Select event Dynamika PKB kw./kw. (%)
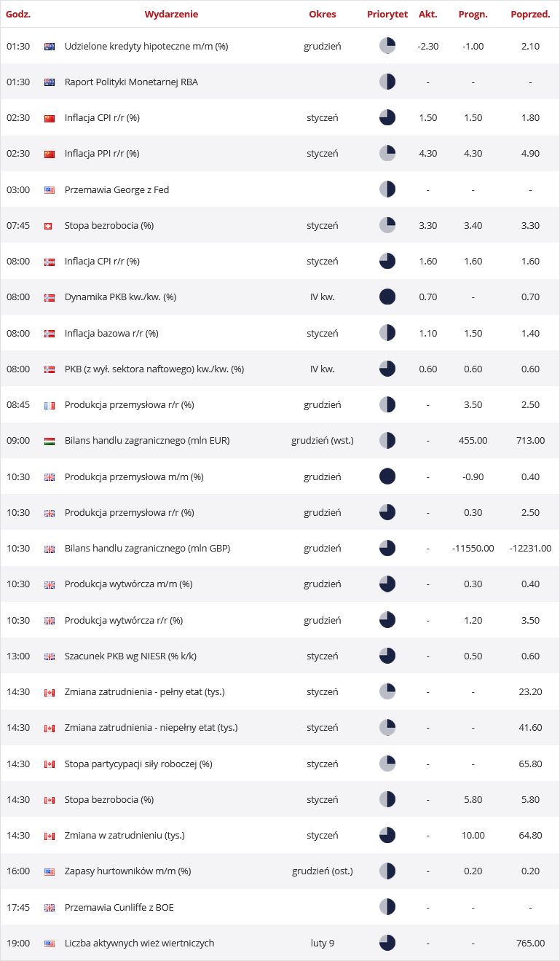Image resolution: width=560 pixels, height=961 pixels. pyautogui.click(x=120, y=297)
